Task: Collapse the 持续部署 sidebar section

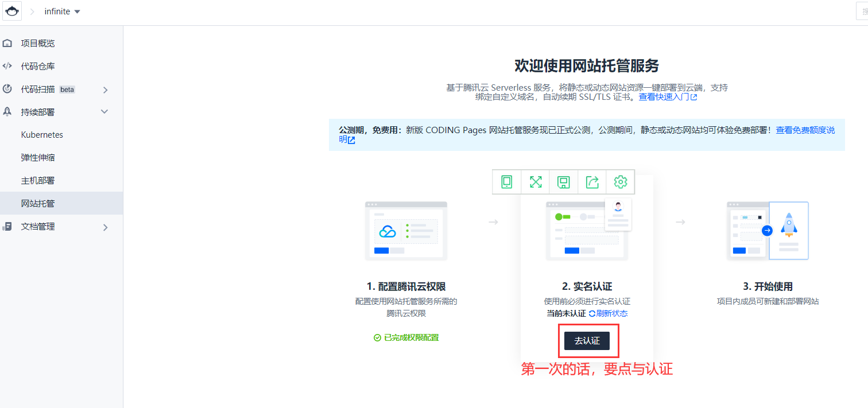Action: coord(104,111)
